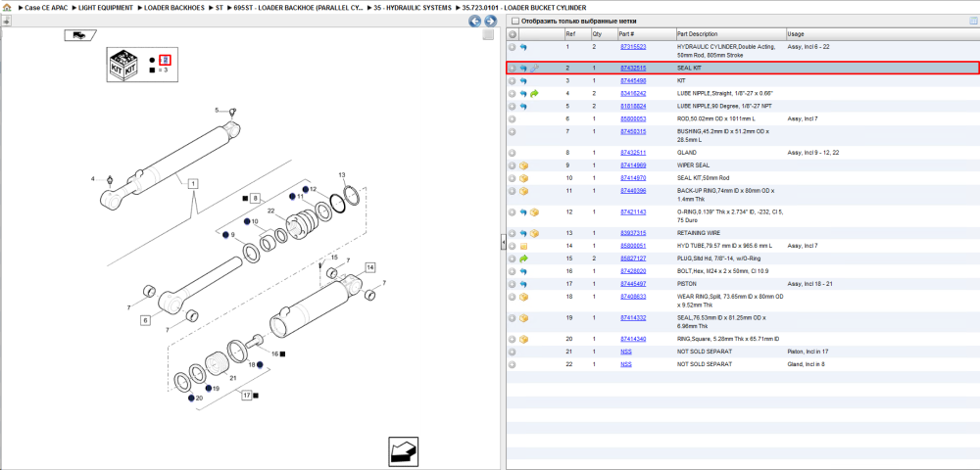Open 'LOADER BACKHOES' breadcrumb
This screenshot has height=470, width=980.
click(x=174, y=8)
